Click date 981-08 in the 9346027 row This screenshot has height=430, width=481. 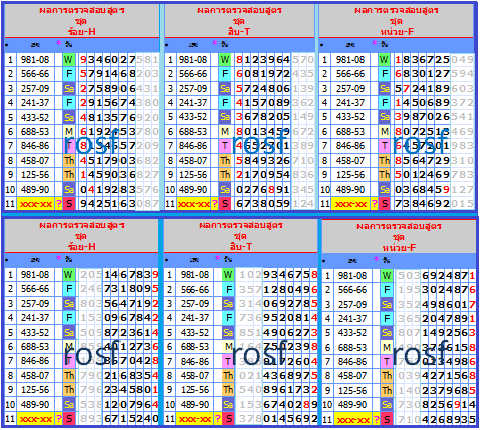35,60
